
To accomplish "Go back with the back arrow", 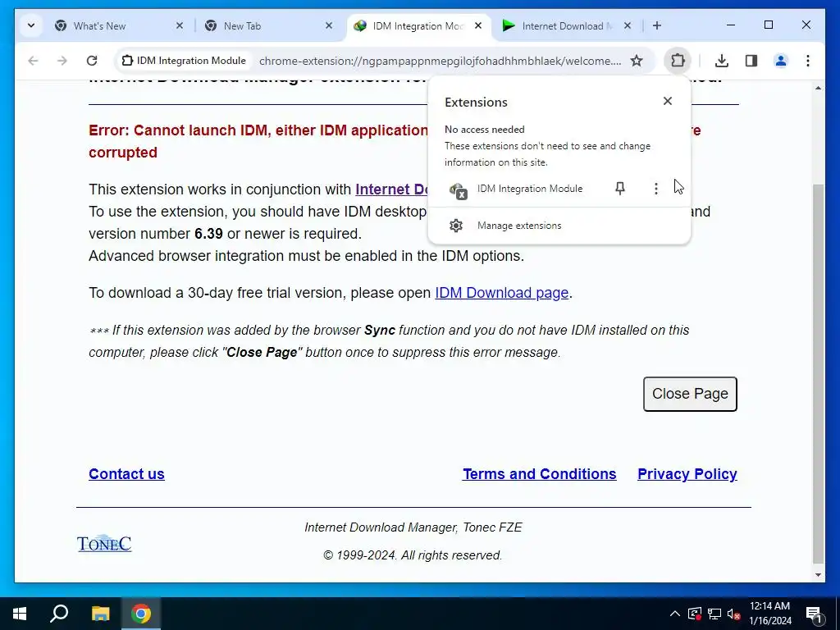I will pos(33,61).
